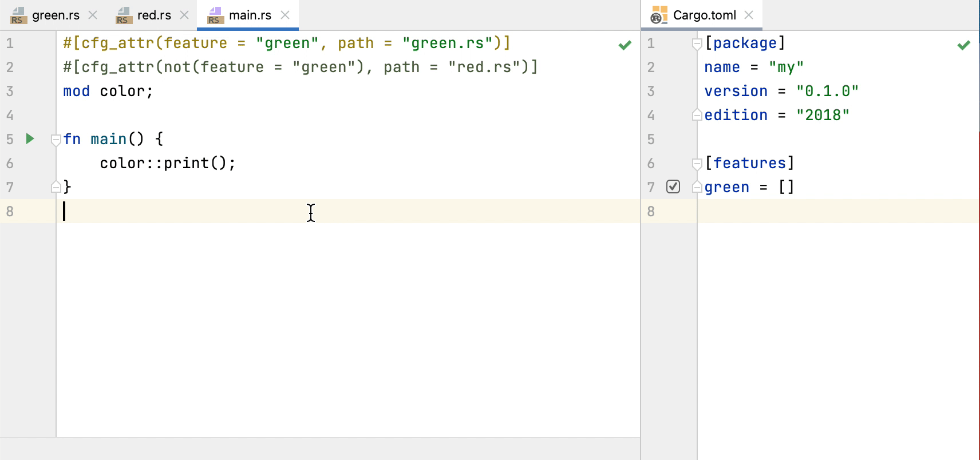Click line number 3 in main.rs gutter
This screenshot has width=980, height=460.
10,91
